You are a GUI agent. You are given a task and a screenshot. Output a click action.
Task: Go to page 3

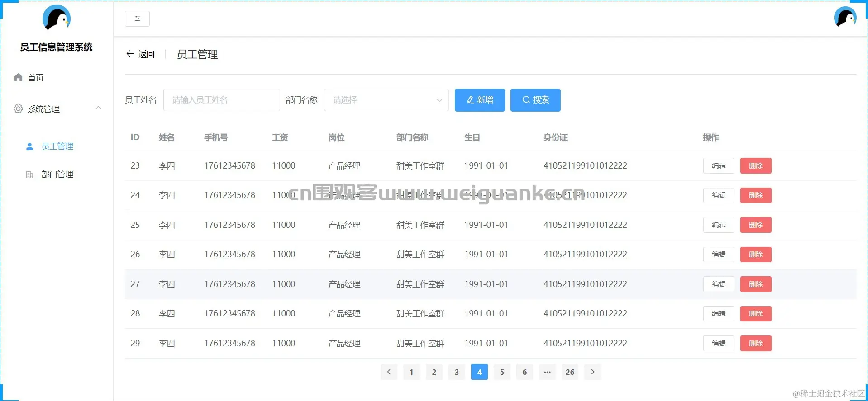click(457, 372)
